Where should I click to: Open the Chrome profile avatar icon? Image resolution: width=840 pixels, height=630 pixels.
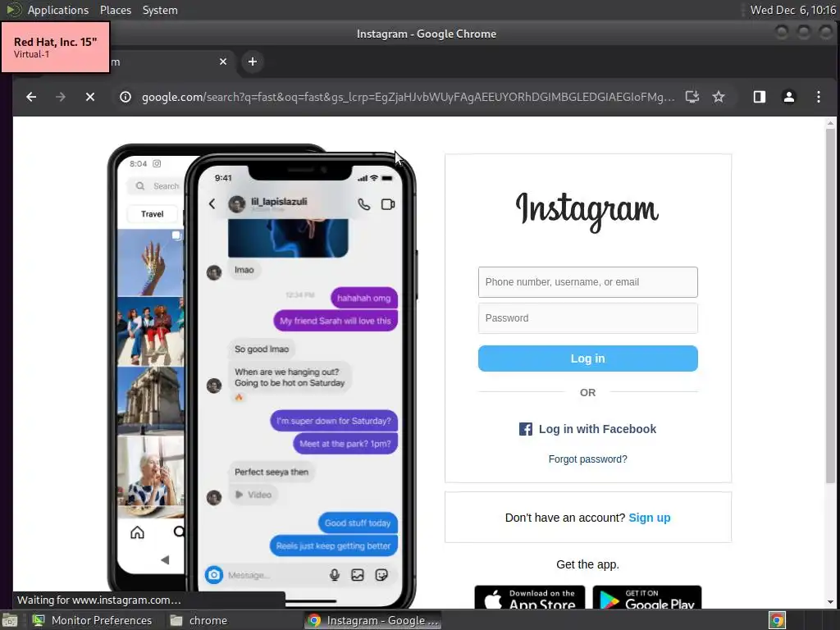[x=788, y=97]
